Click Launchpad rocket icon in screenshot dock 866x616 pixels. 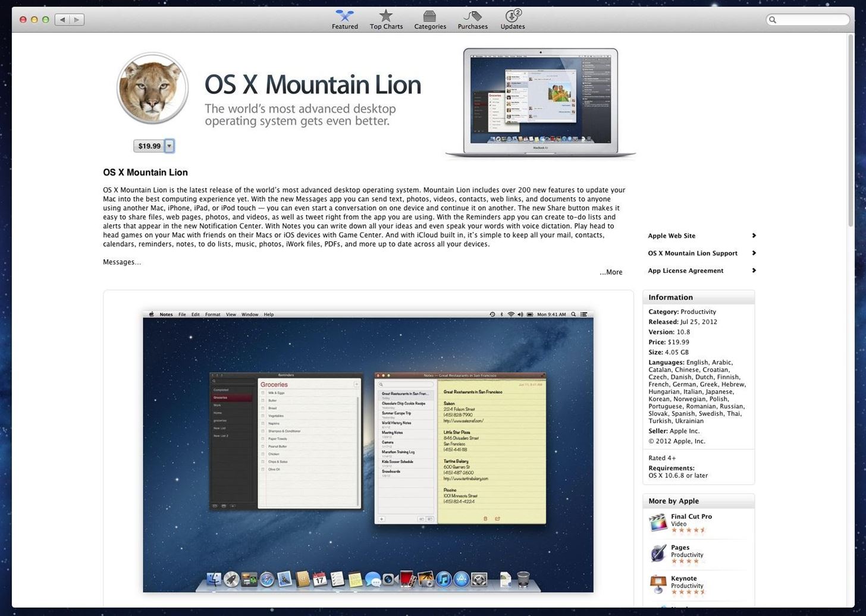pyautogui.click(x=231, y=579)
